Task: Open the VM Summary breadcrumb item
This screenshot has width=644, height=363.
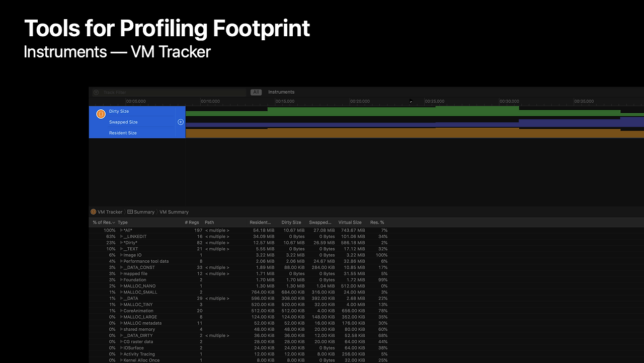Action: (174, 212)
